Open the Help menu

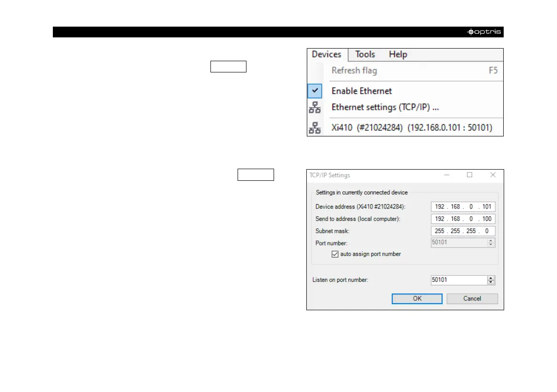coord(398,54)
